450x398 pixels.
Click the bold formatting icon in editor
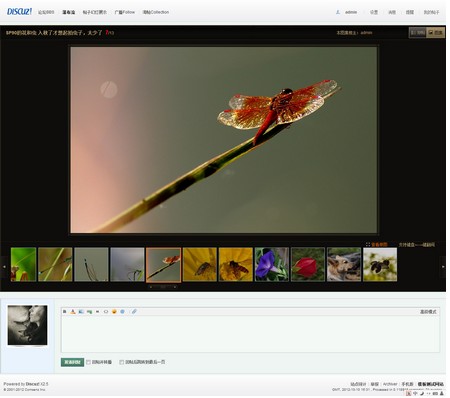pos(65,312)
